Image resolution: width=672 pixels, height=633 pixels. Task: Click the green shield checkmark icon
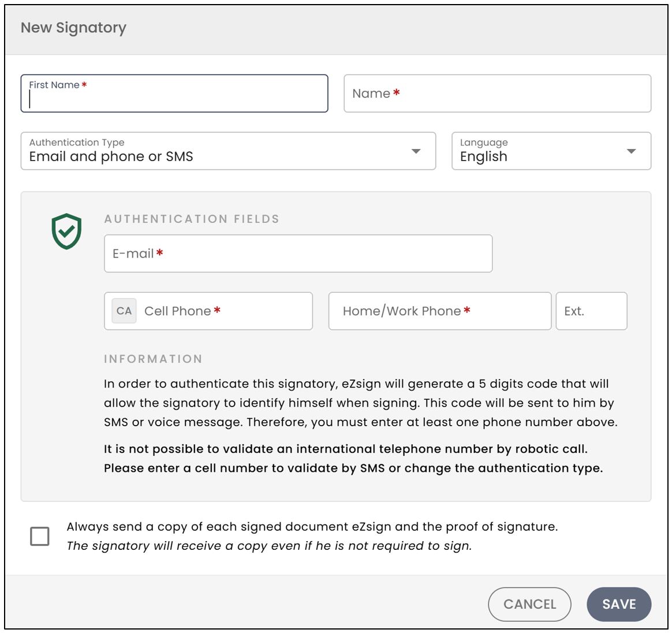coord(66,231)
